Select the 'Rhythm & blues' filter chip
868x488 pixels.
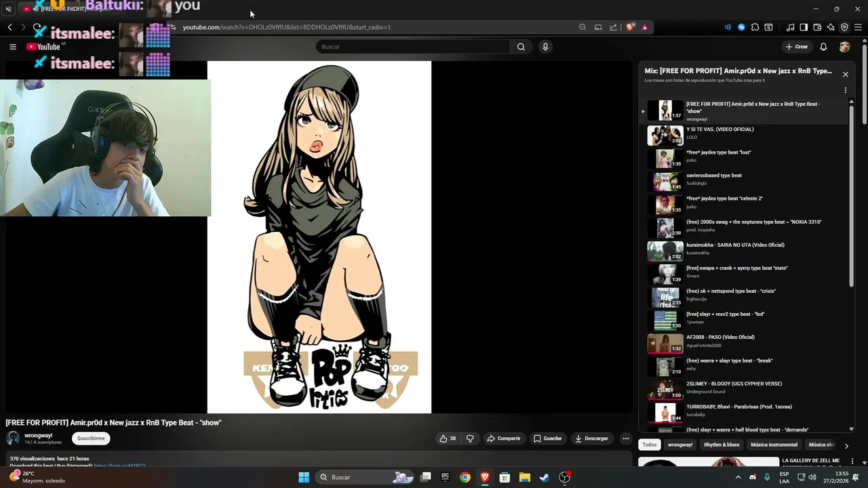point(722,445)
